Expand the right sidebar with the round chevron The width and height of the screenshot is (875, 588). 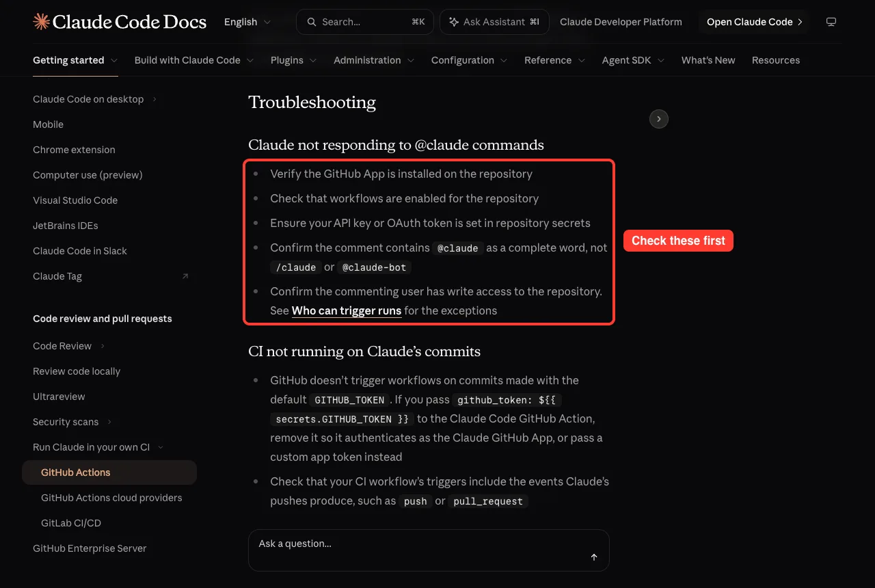pyautogui.click(x=658, y=119)
